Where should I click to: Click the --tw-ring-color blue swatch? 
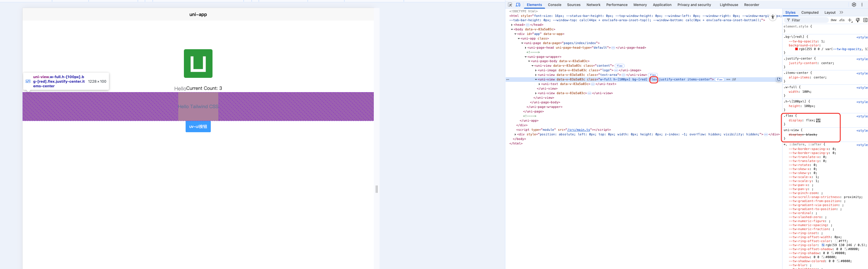pos(823,245)
